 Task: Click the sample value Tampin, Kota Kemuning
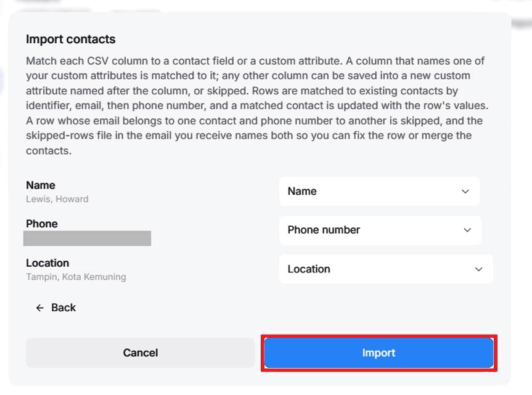pos(76,277)
